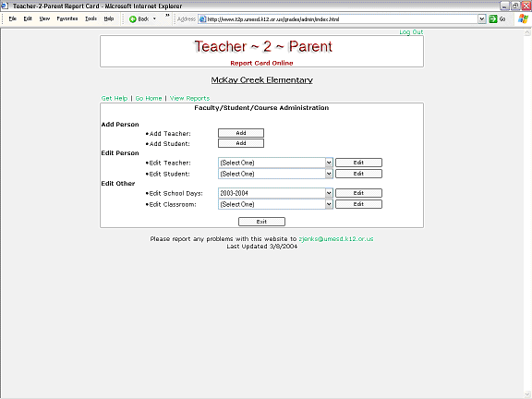The width and height of the screenshot is (532, 399).
Task: Click the address bar URL field
Action: [x=342, y=19]
